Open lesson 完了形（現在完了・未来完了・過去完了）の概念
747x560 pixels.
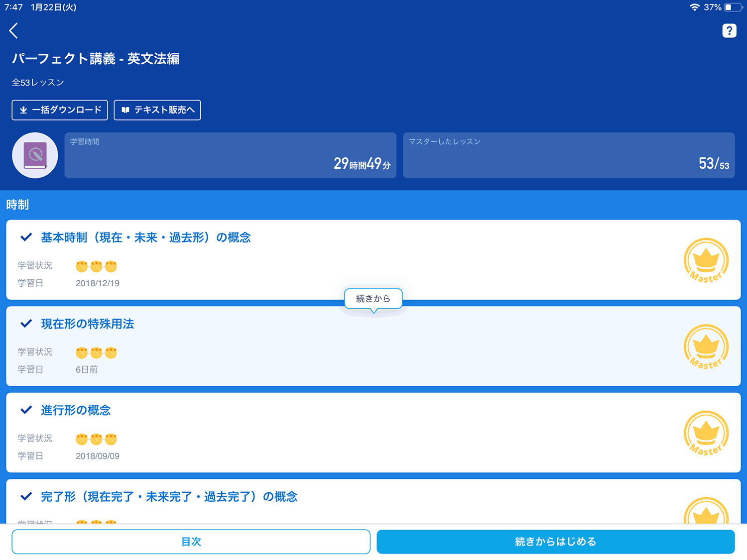[x=169, y=497]
